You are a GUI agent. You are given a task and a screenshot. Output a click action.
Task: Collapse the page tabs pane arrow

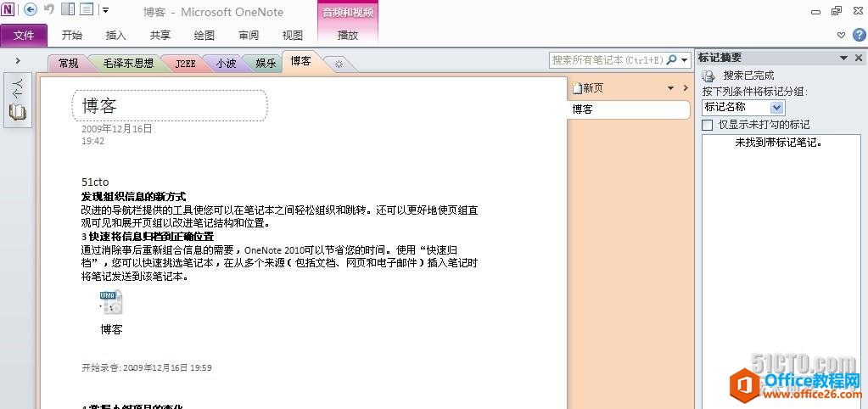[686, 88]
